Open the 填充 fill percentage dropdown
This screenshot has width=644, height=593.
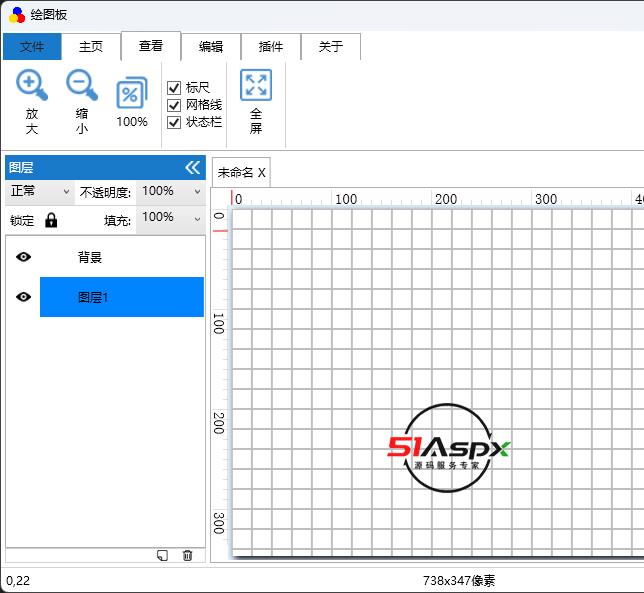171,217
